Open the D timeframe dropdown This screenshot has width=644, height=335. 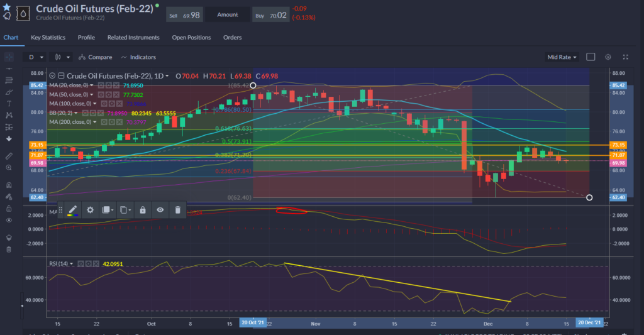pyautogui.click(x=35, y=57)
